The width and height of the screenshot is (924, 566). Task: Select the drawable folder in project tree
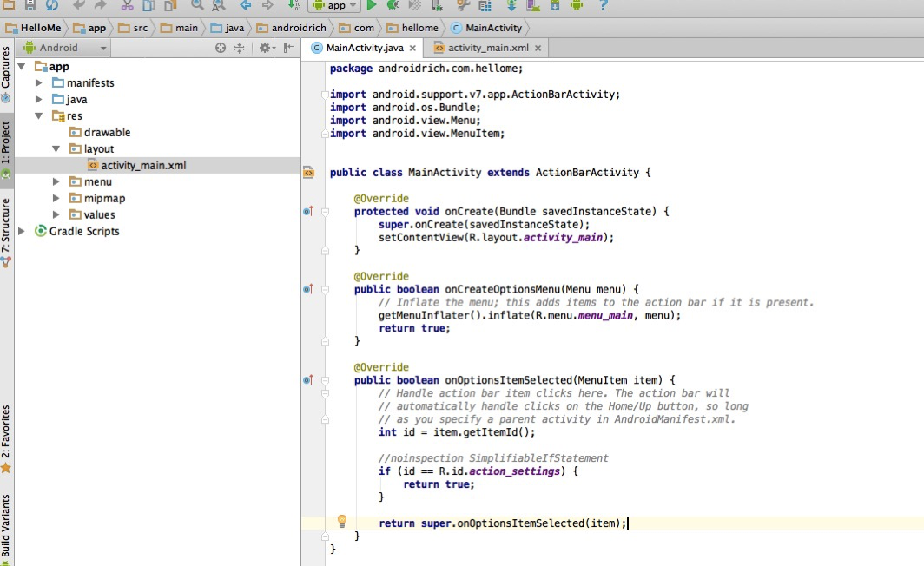pyautogui.click(x=107, y=132)
